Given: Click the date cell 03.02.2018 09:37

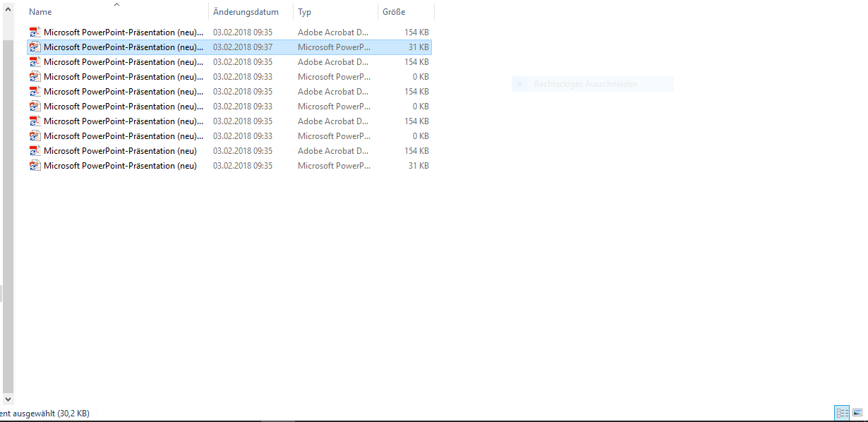Looking at the screenshot, I should point(243,47).
